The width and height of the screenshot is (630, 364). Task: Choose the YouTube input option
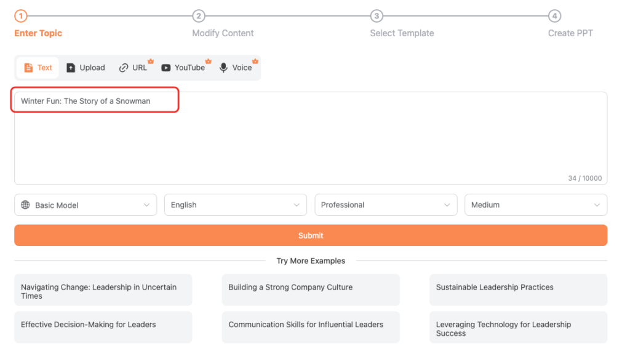coord(183,68)
